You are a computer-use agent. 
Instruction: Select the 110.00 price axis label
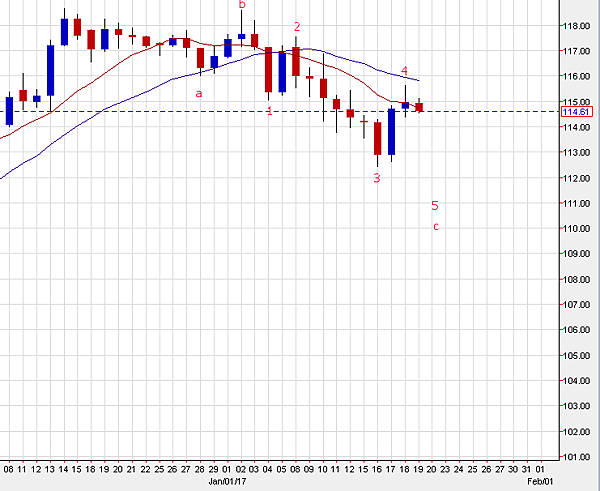[576, 229]
